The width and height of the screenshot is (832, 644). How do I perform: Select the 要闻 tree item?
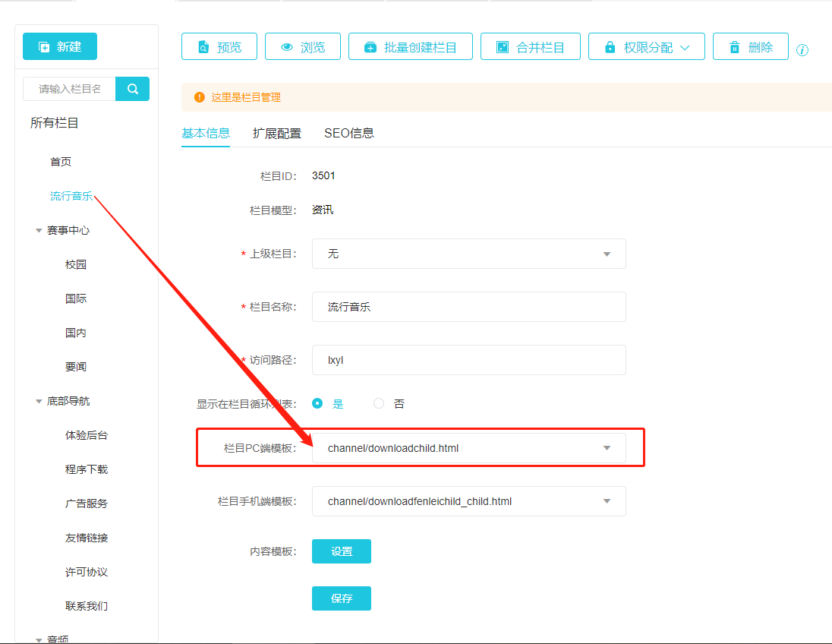[x=75, y=367]
